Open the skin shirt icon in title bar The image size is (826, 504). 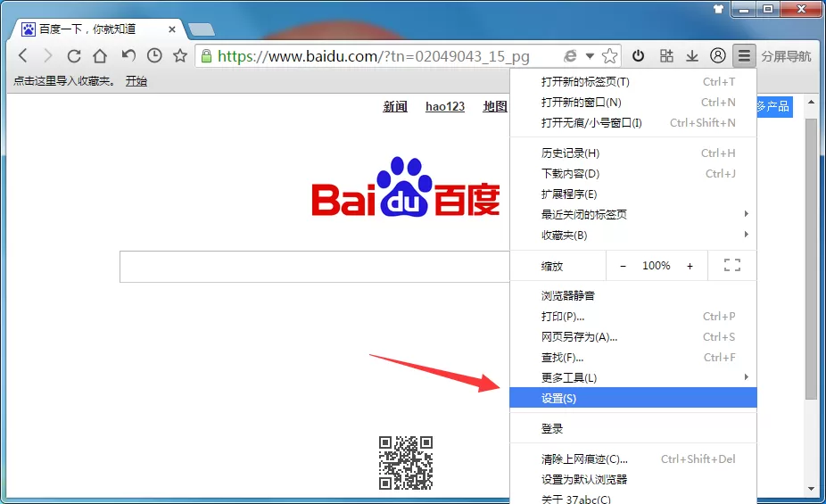[718, 8]
